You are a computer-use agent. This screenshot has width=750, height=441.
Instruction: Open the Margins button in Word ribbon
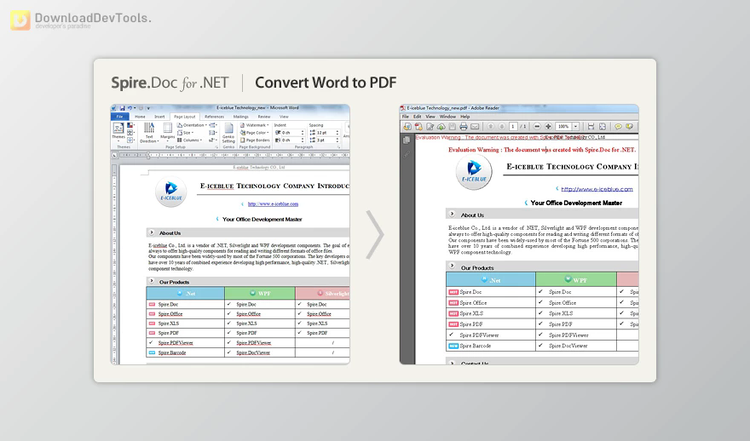[167, 132]
